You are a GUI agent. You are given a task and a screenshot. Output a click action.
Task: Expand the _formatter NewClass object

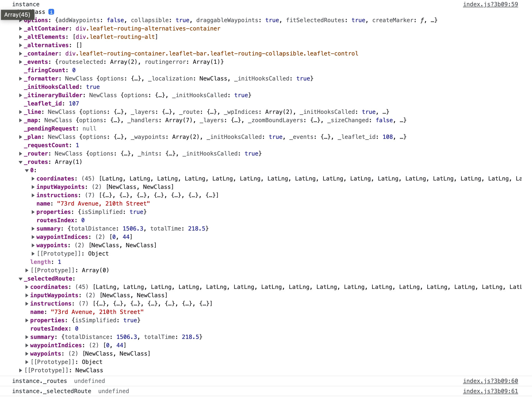[21, 78]
